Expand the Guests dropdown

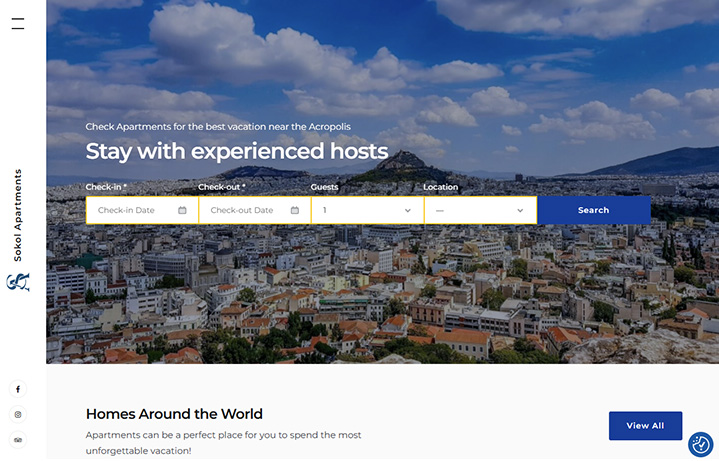367,210
